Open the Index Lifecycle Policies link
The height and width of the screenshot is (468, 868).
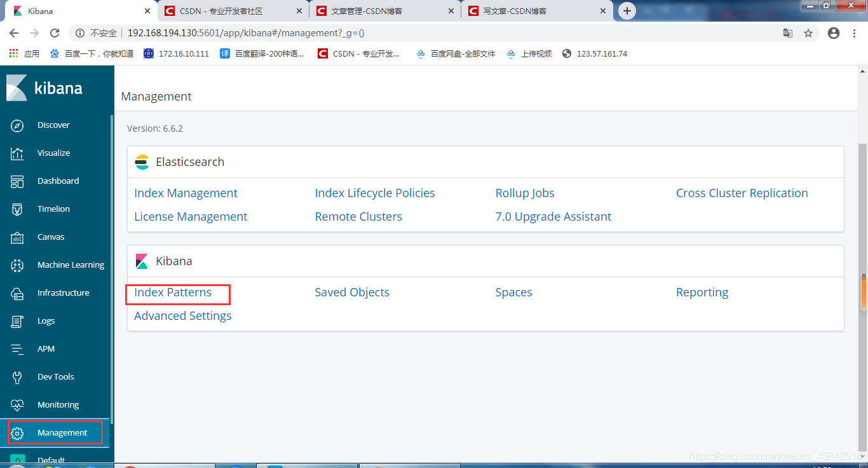point(375,193)
